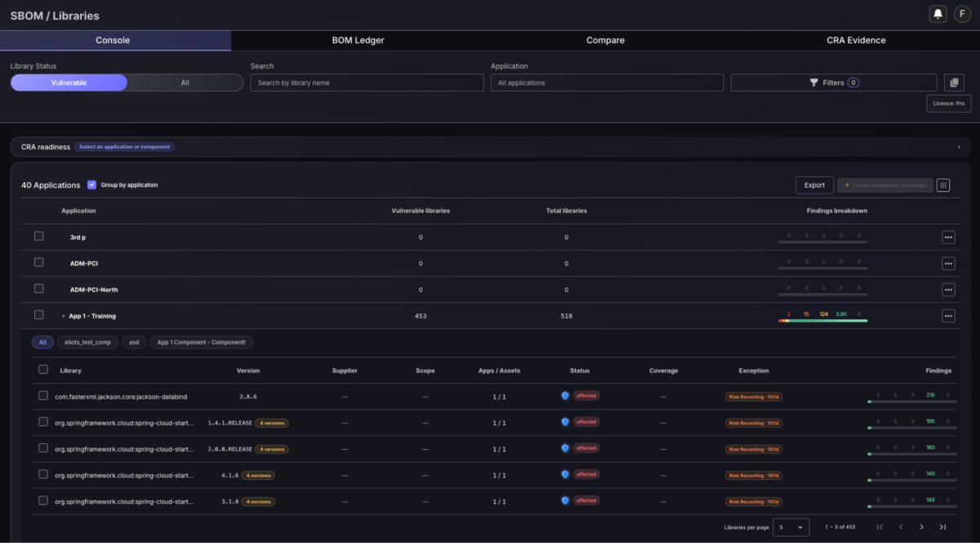980x543 pixels.
Task: Click the funnel icon in Filters button
Action: point(813,82)
